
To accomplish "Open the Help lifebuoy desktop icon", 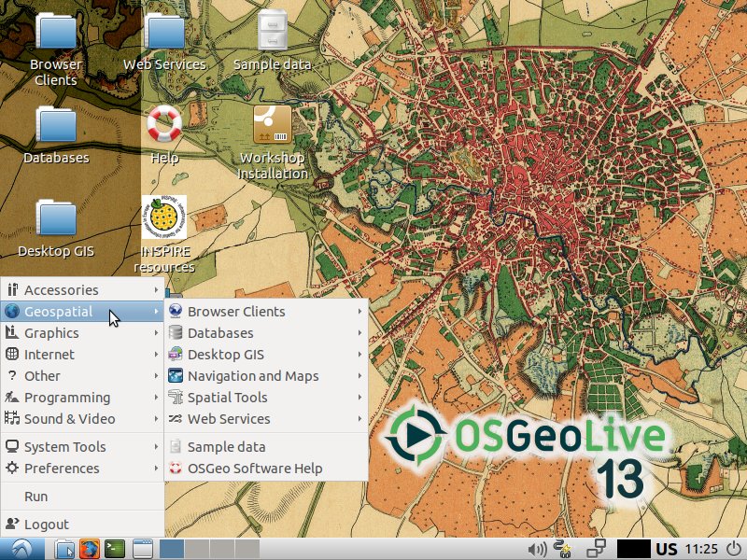I will pos(164,123).
